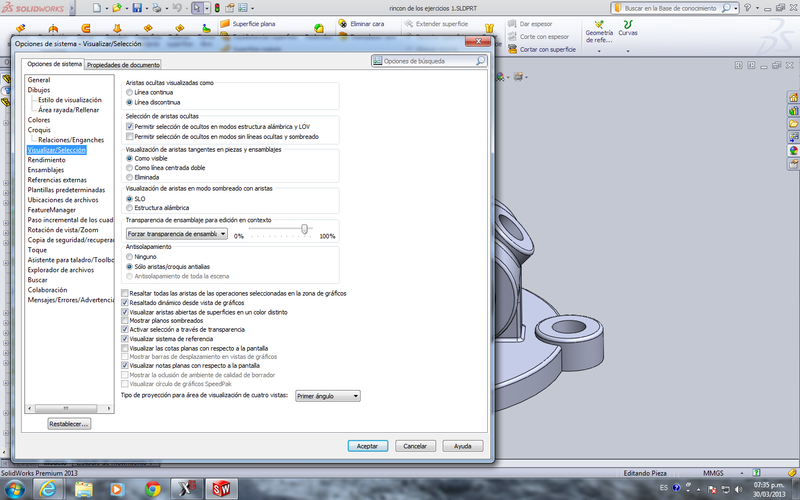Open Forzar transparencia de ensamblaje dropdown

tap(177, 234)
